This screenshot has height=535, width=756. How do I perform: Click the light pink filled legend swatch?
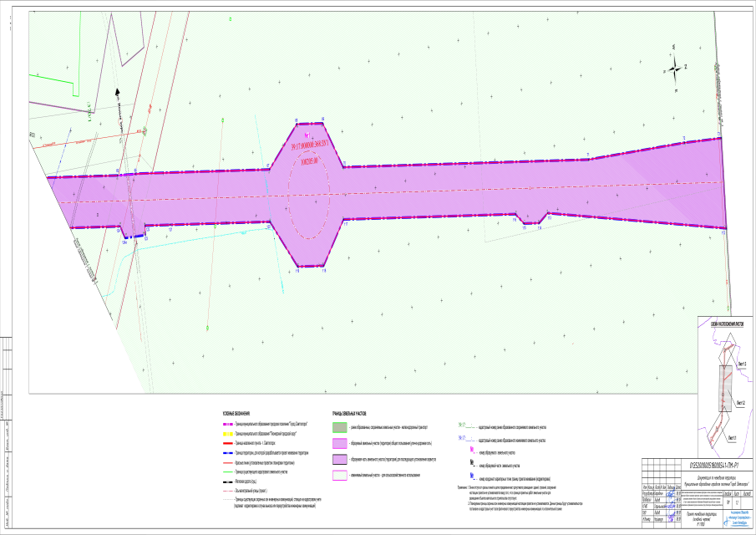tap(341, 443)
